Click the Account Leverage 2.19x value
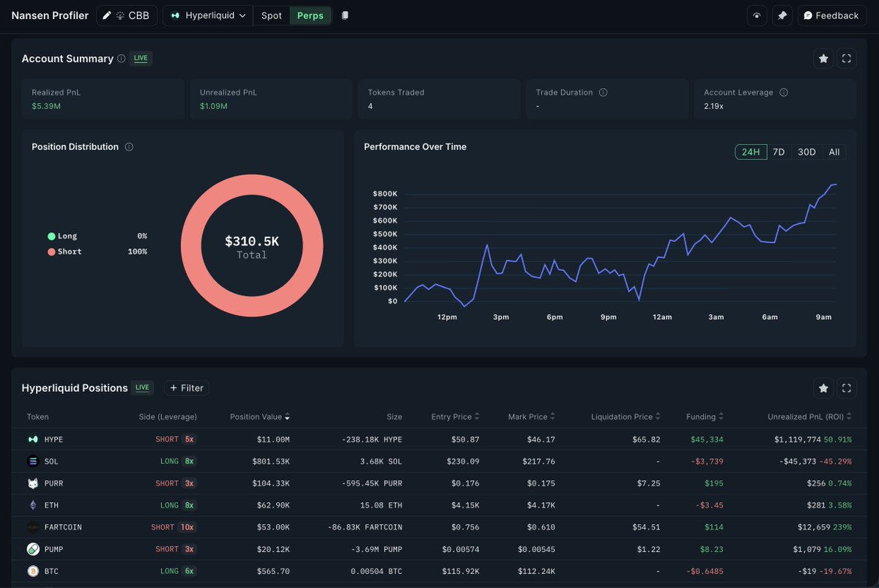The height and width of the screenshot is (588, 879). click(713, 106)
